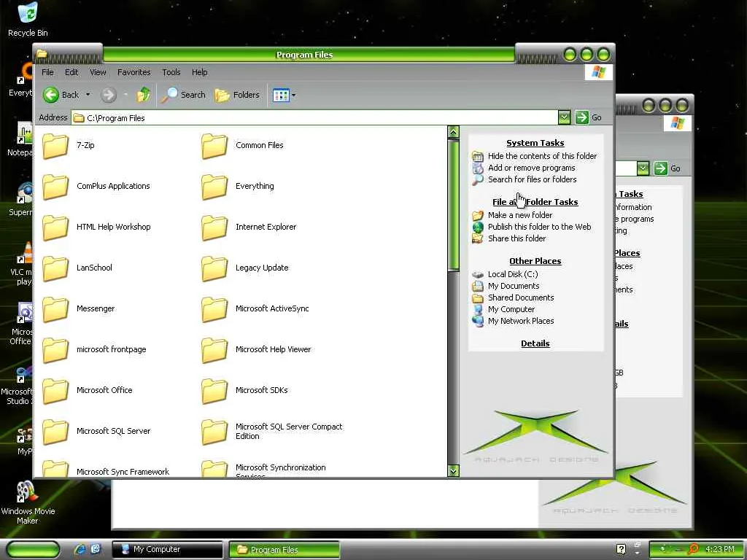Image resolution: width=747 pixels, height=560 pixels.
Task: Click the vertical scrollbar thumb in file list
Action: tap(454, 205)
